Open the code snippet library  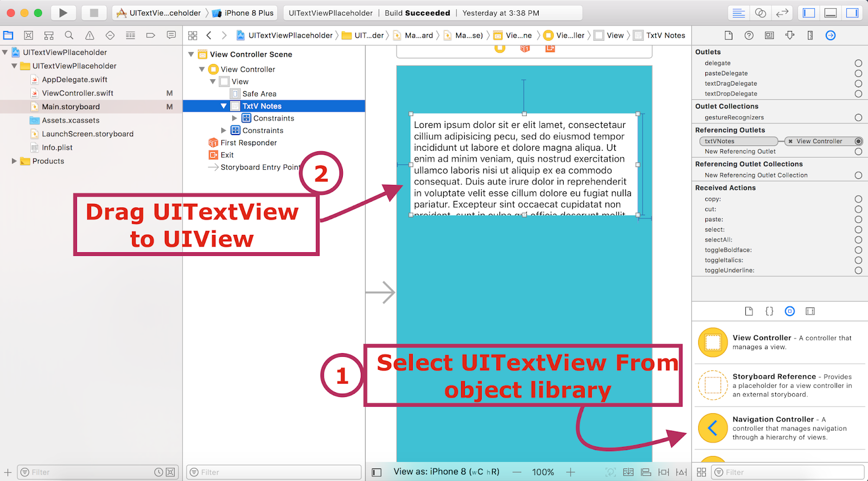tap(769, 311)
